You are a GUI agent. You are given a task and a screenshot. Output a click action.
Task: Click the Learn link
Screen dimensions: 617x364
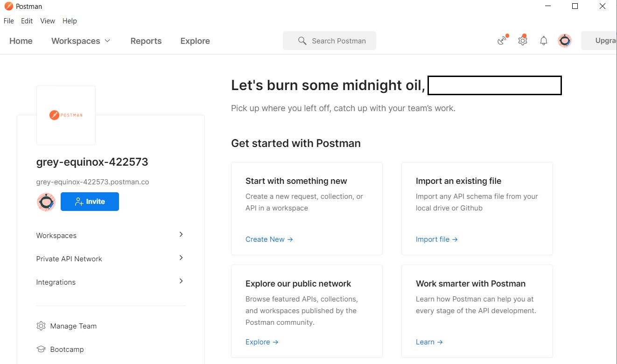pos(429,342)
